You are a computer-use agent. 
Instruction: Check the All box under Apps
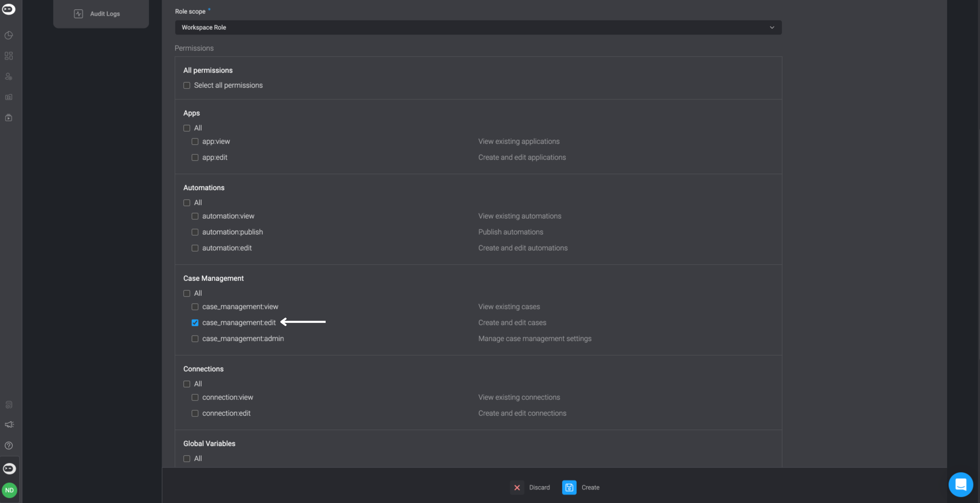[187, 128]
